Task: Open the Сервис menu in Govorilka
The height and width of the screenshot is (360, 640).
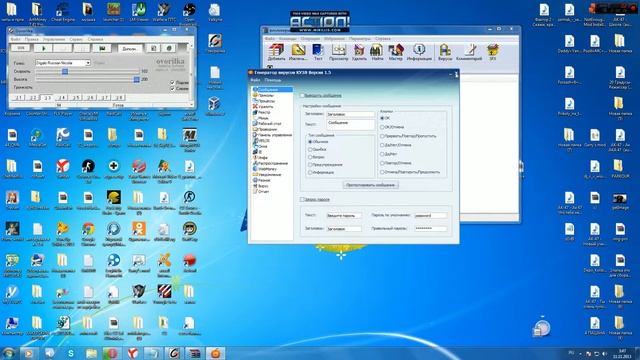Action: pyautogui.click(x=76, y=40)
